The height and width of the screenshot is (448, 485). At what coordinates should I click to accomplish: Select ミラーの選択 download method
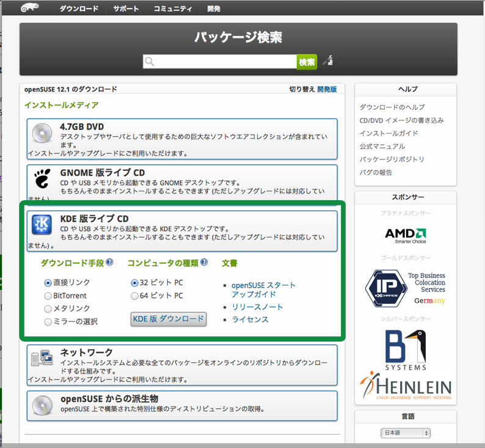click(48, 322)
